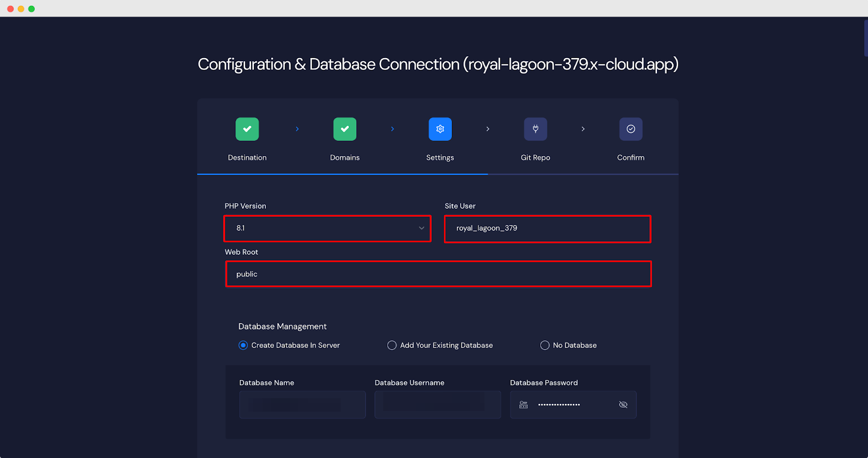Click the Domains step label
868x458 pixels.
point(344,158)
